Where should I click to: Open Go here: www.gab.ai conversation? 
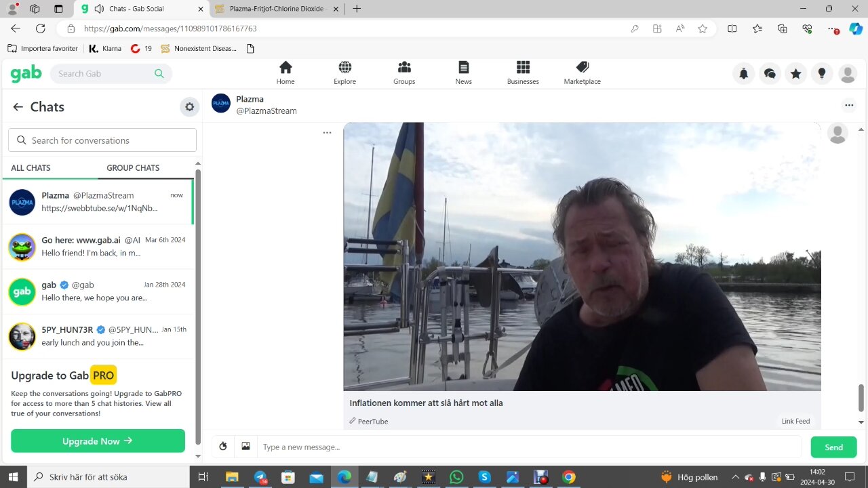pyautogui.click(x=98, y=247)
